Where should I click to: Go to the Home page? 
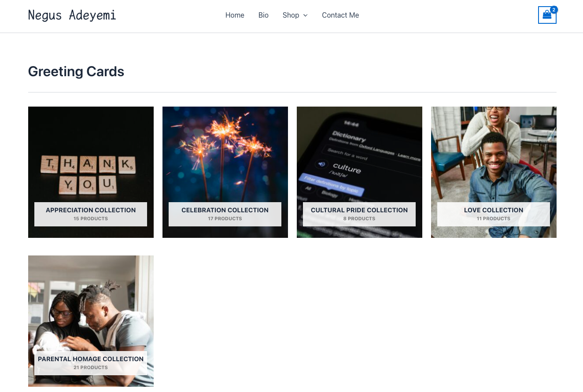235,15
